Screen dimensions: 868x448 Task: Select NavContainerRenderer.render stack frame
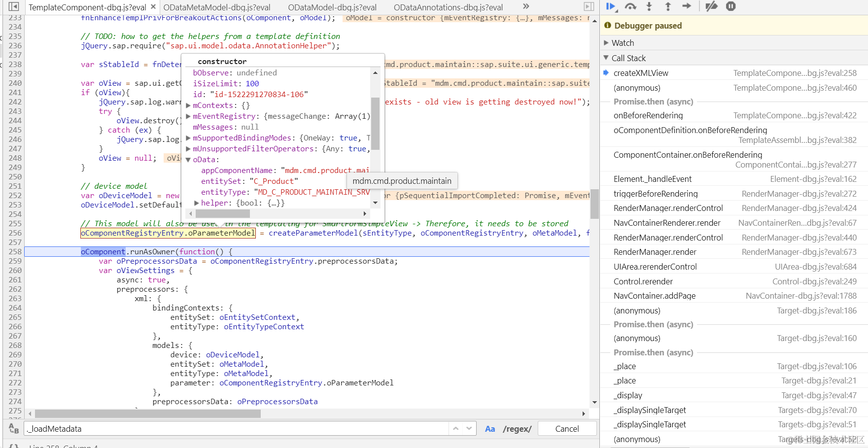(x=734, y=223)
